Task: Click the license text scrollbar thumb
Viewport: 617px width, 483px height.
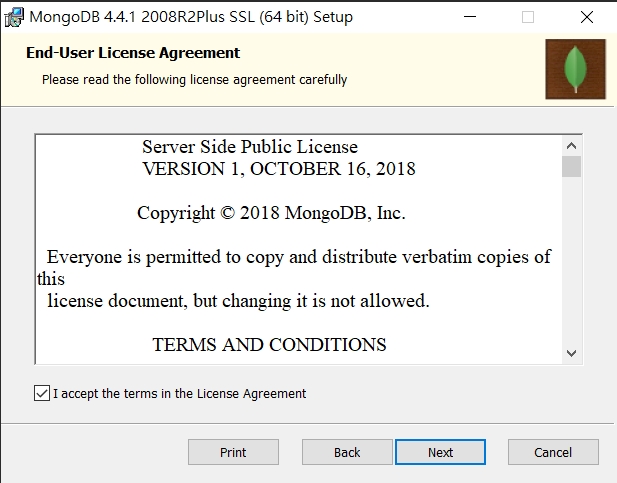Action: (x=571, y=166)
